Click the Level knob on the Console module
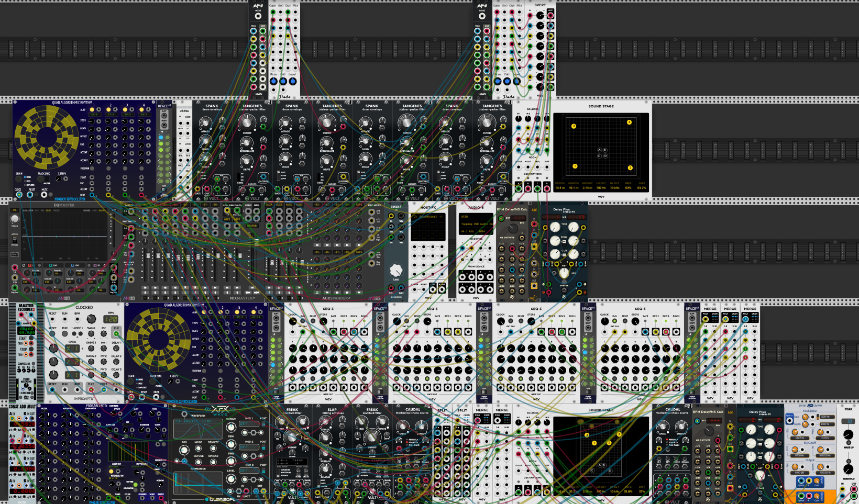This screenshot has width=859, height=504. coord(396,271)
